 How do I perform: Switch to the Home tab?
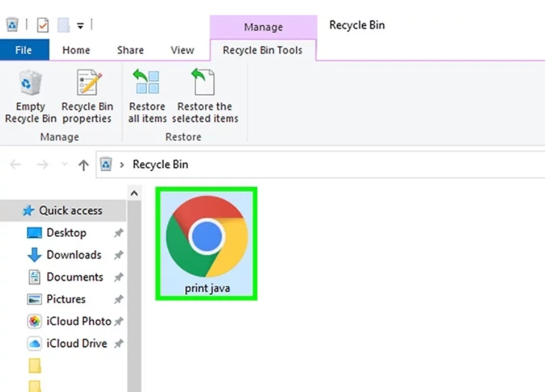click(x=76, y=50)
